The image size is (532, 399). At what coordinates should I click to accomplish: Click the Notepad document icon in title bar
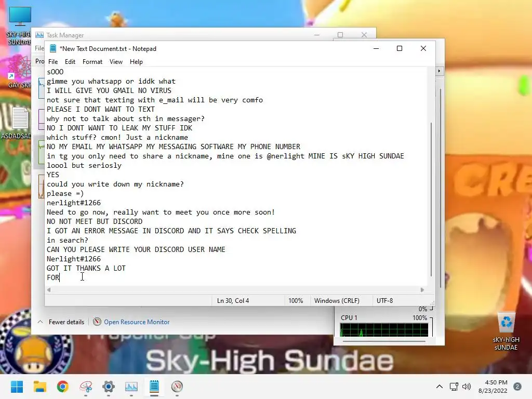point(53,48)
